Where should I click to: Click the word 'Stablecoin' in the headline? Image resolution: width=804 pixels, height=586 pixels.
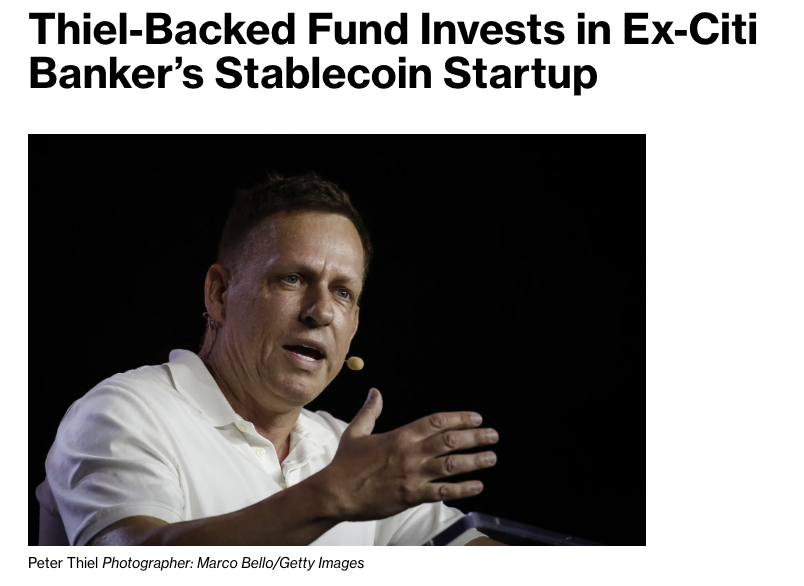(x=323, y=73)
